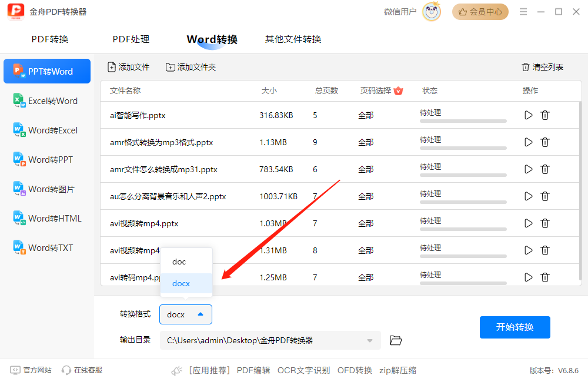
Task: Click the 页码选择 column header
Action: (x=375, y=91)
